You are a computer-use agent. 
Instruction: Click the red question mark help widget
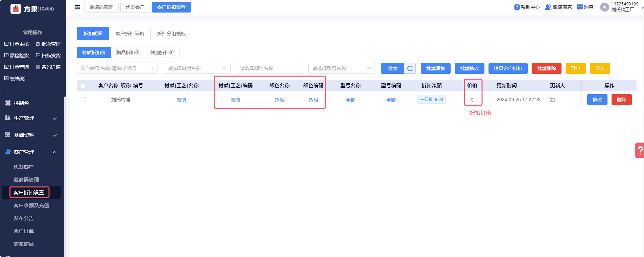pyautogui.click(x=640, y=150)
